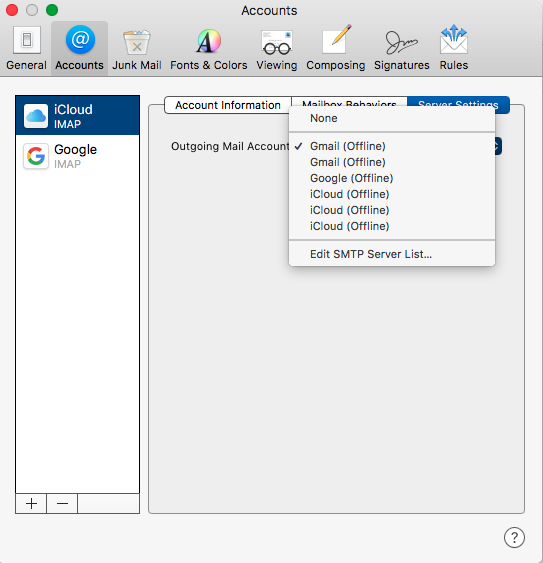Switch to the Mailbox Behaviors tab

tap(349, 101)
